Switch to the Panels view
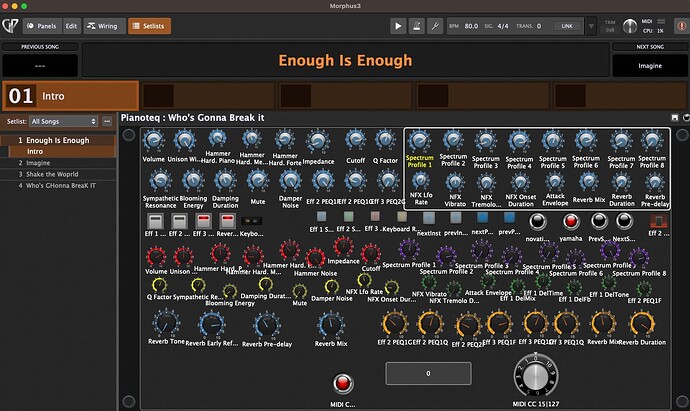690x411 pixels. (42, 26)
